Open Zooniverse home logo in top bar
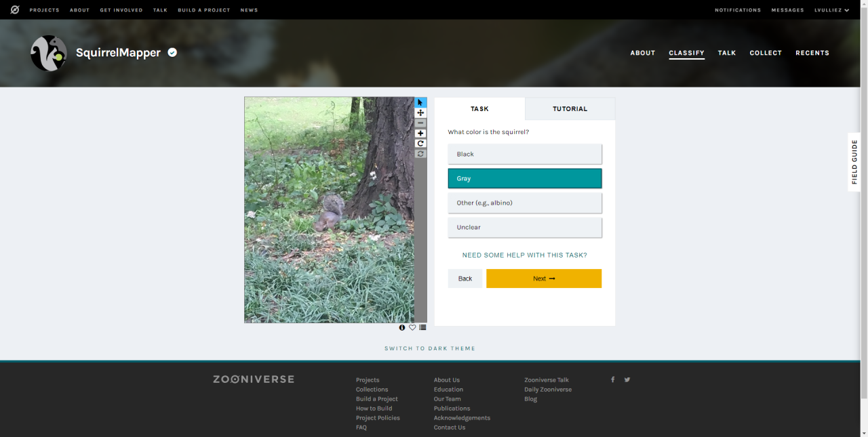The width and height of the screenshot is (868, 437). click(15, 9)
